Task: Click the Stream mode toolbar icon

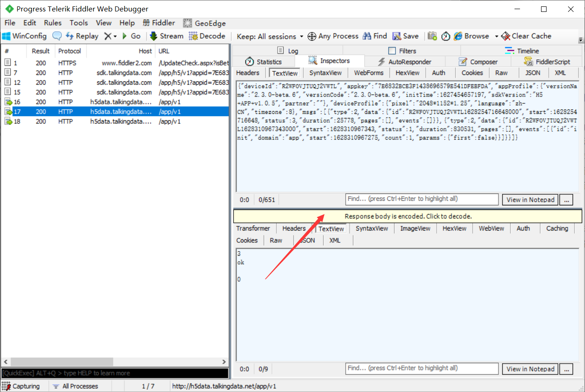Action: click(153, 36)
